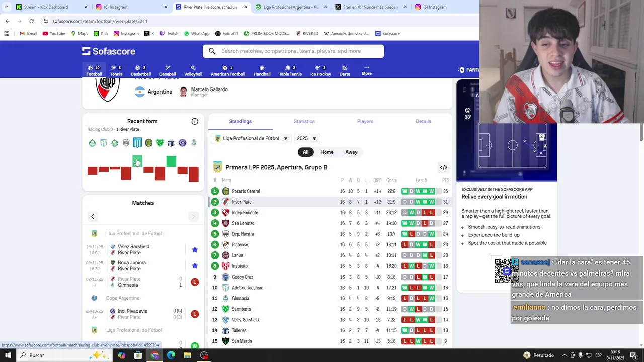Open the Table Tennis category
Viewport: 644px width, 362px height.
click(290, 71)
